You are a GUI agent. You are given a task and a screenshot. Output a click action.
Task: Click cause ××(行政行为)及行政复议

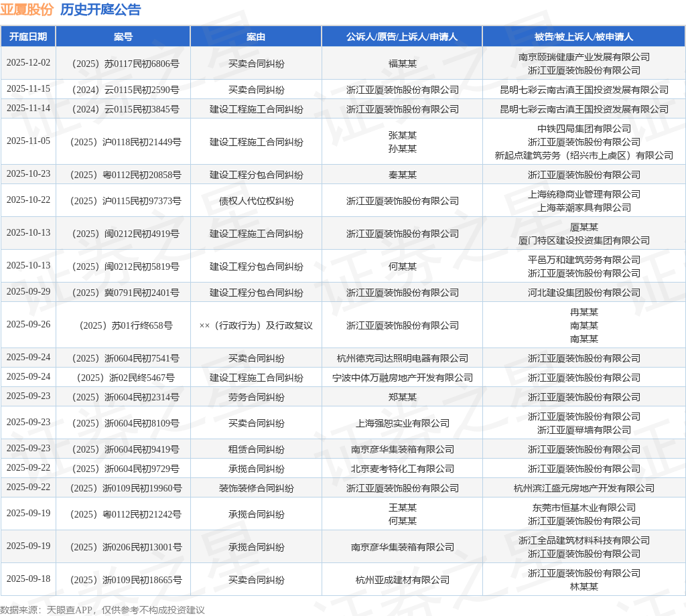click(x=256, y=325)
